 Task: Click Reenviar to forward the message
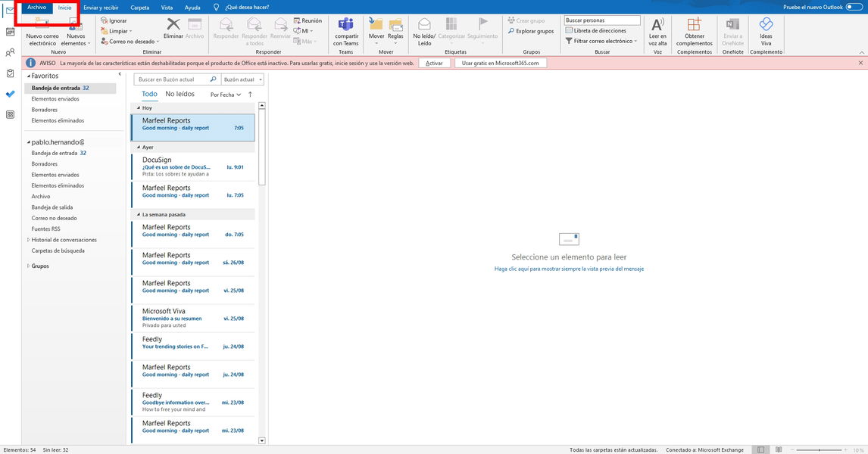(281, 29)
